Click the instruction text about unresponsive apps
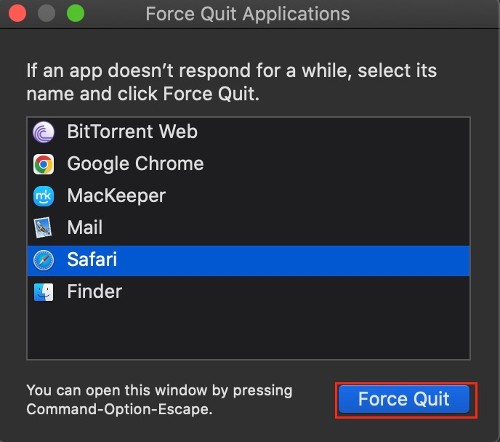 point(232,82)
